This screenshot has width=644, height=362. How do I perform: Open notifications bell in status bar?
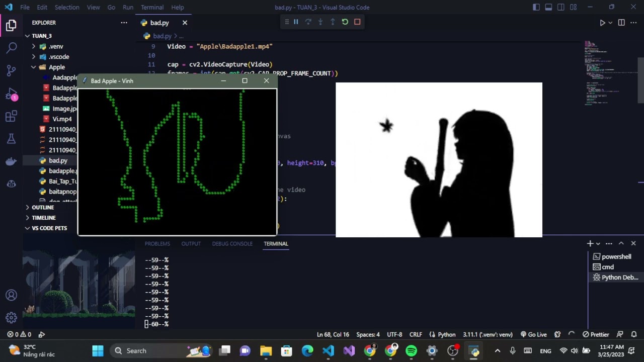pos(634,334)
